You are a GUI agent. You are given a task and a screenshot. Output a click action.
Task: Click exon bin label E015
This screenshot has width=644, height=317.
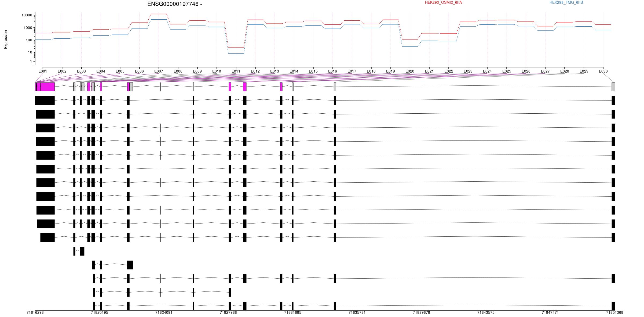coord(313,71)
